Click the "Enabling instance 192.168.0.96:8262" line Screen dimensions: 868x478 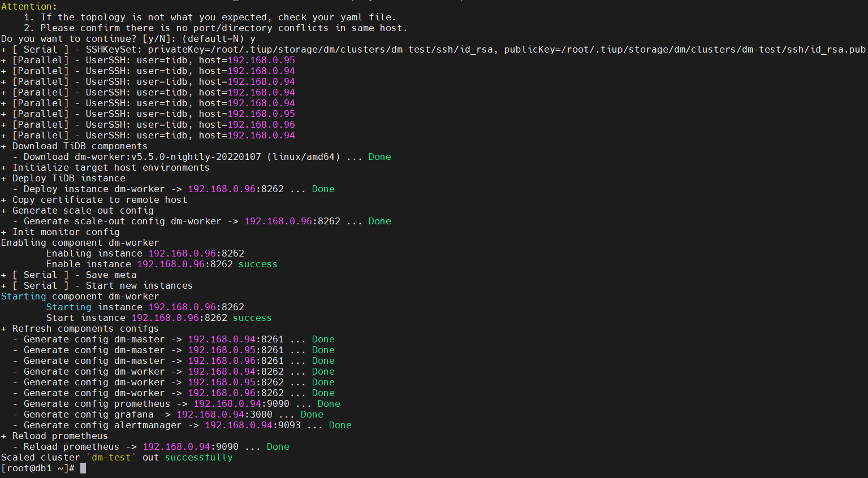coord(145,254)
